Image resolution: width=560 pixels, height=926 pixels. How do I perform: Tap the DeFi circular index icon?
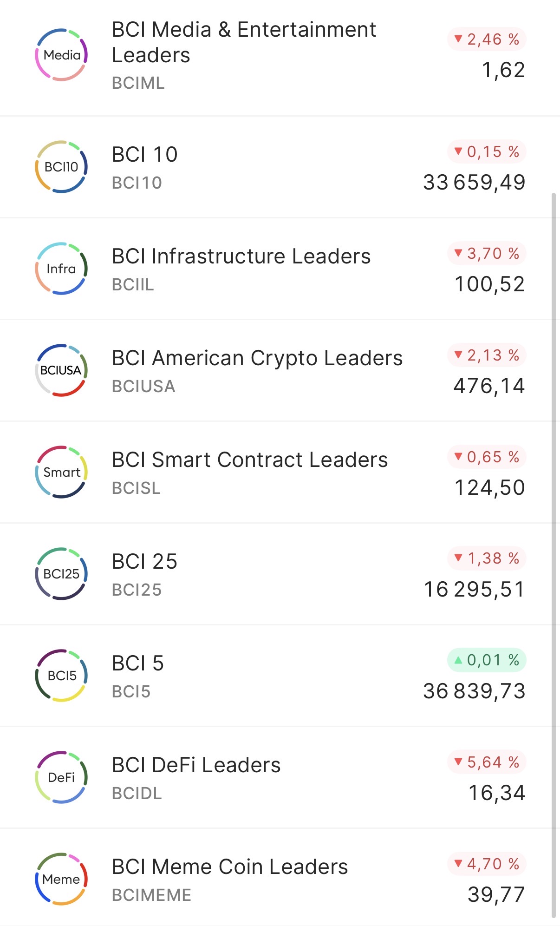(x=61, y=777)
